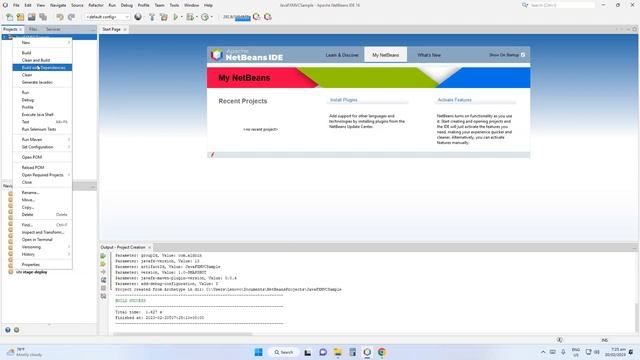Click the NetBeans icon in the taskbar
Screen dimensions: 640x360
(367, 352)
